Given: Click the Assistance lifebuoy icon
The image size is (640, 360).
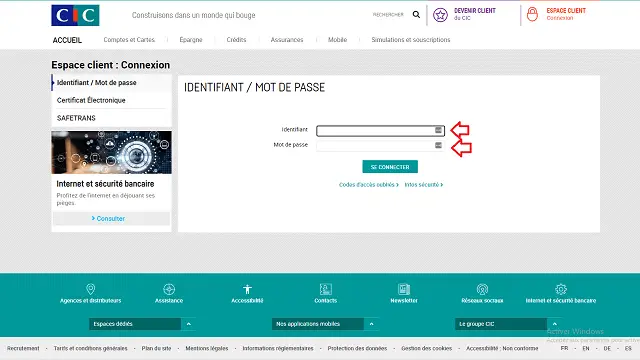Looking at the screenshot, I should 169,289.
